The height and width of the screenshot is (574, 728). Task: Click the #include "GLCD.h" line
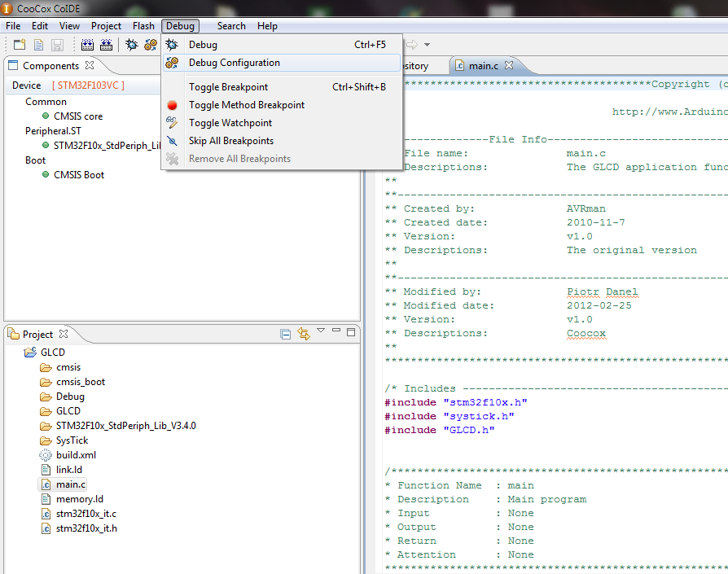coord(440,430)
